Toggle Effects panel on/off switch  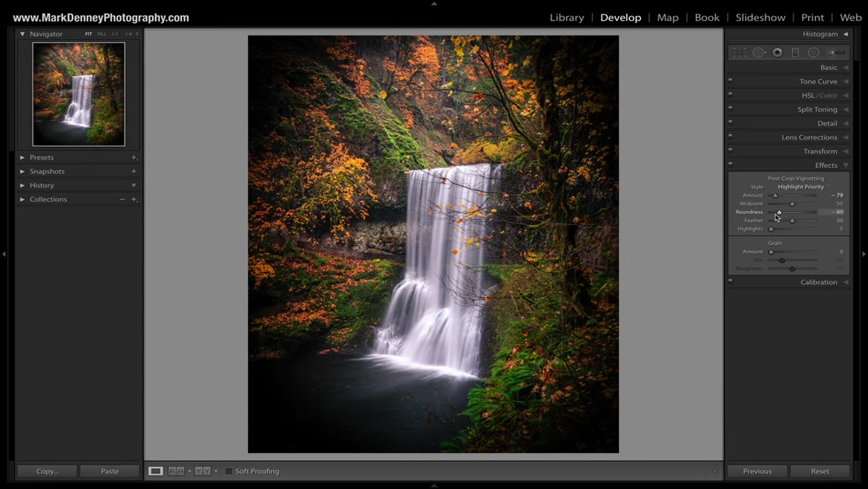coord(731,163)
